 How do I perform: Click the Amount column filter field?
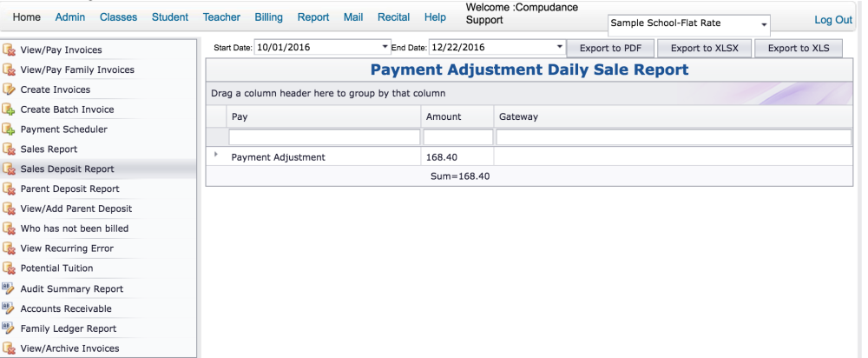click(x=457, y=137)
